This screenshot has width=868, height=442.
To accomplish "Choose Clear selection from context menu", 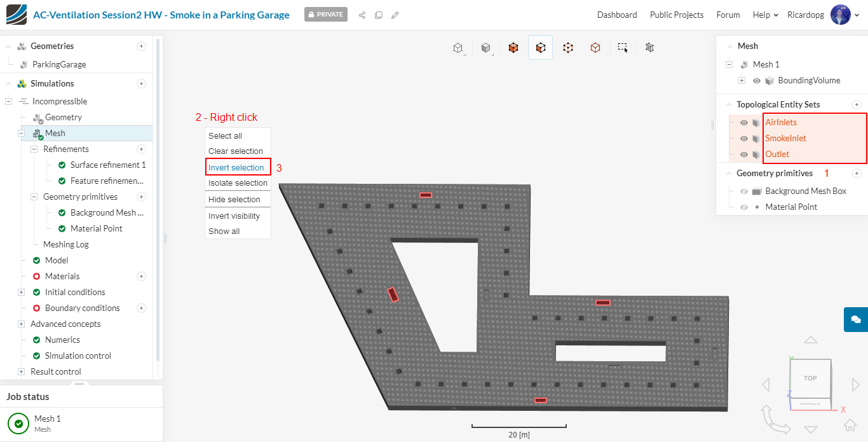I will pos(238,151).
